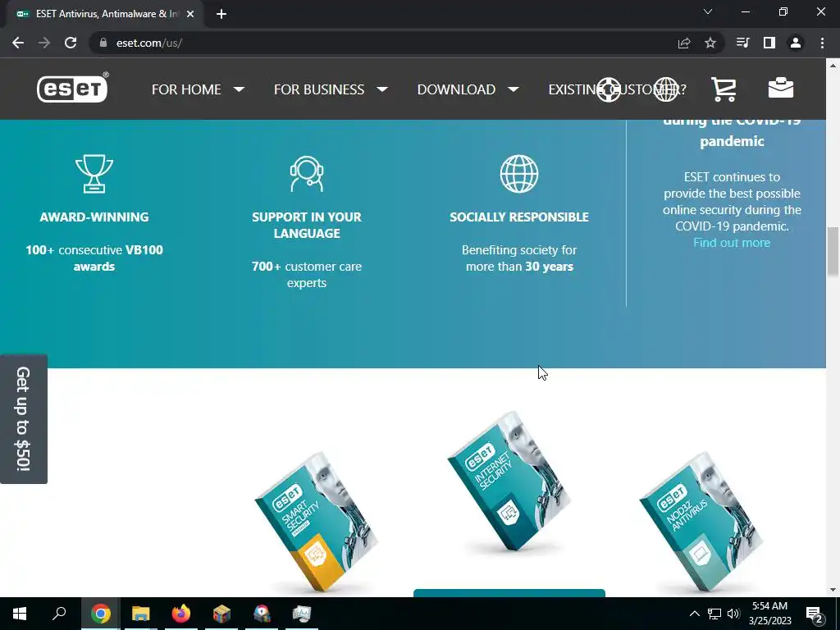
Task: Open the notification center icon
Action: (x=814, y=614)
